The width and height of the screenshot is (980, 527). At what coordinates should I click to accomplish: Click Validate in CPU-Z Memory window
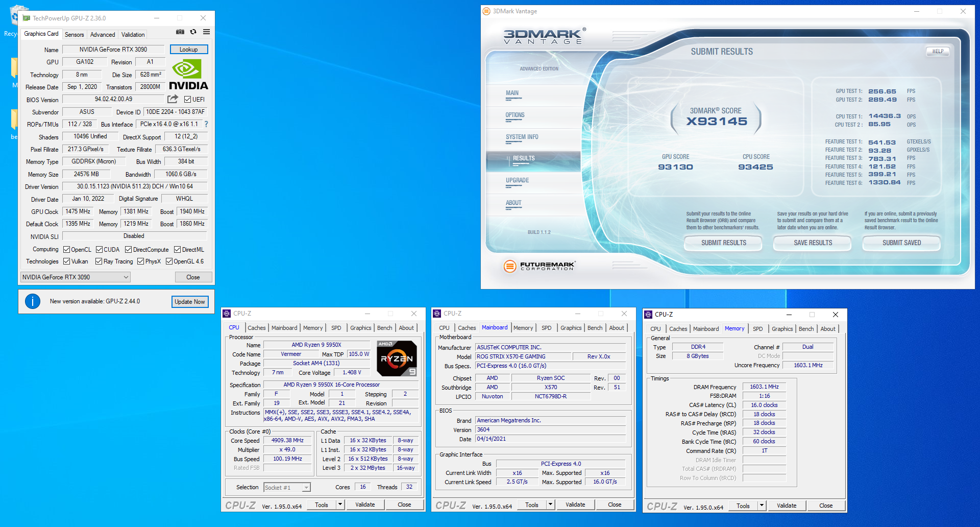pyautogui.click(x=787, y=506)
